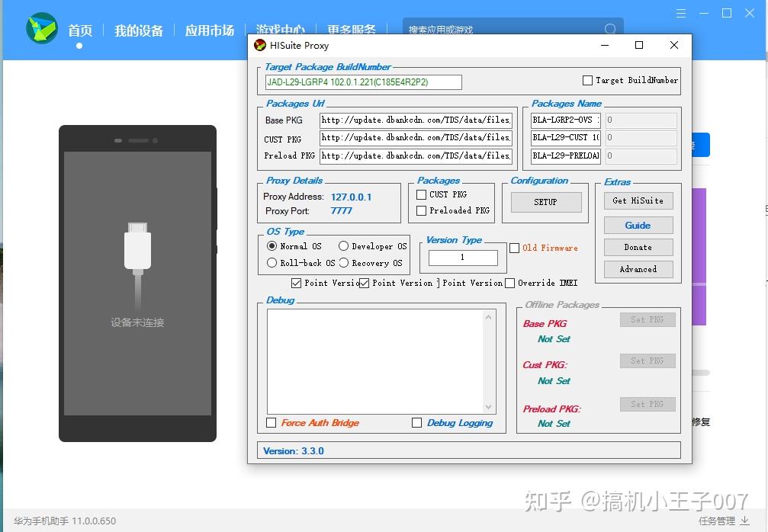Enable the Target BuildNumber checkbox
This screenshot has height=532, width=768.
tap(588, 80)
